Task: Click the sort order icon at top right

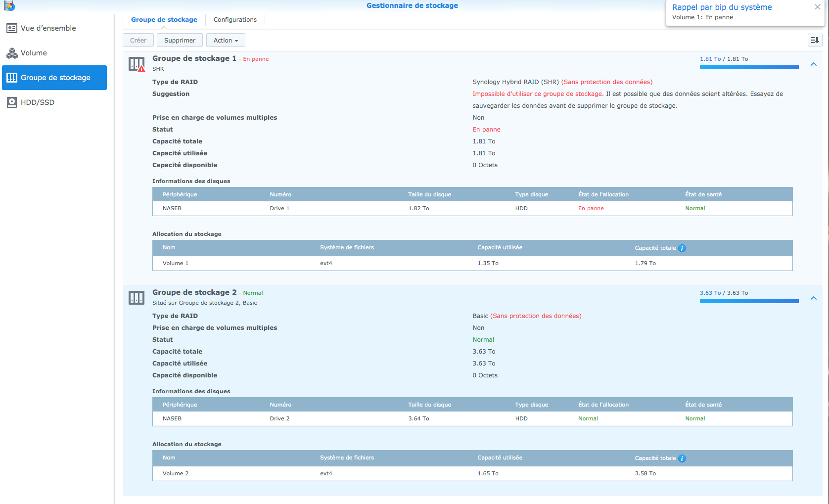Action: 815,40
